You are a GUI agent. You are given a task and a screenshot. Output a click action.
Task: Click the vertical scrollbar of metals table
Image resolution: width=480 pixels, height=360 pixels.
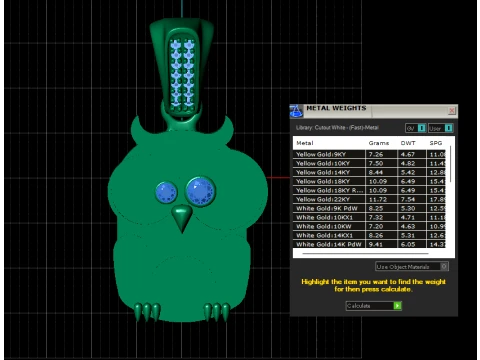tap(450, 164)
